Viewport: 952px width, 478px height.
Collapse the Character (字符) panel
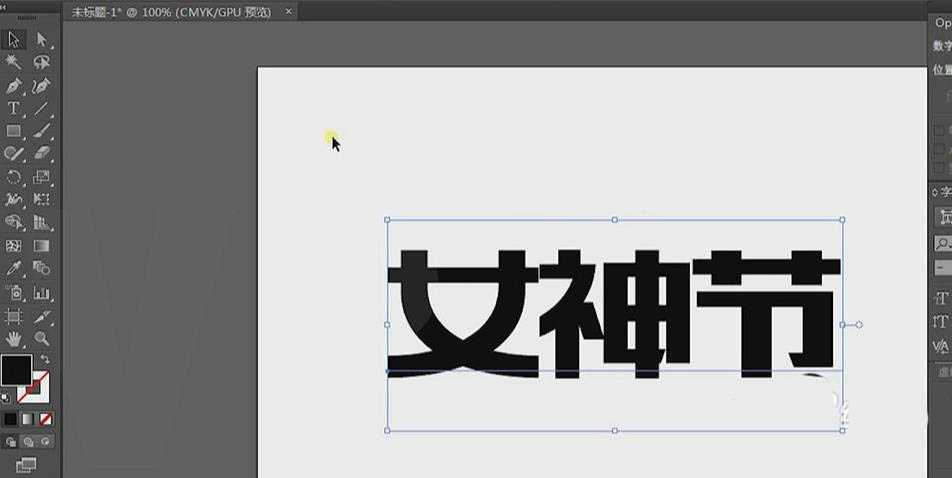[x=935, y=192]
